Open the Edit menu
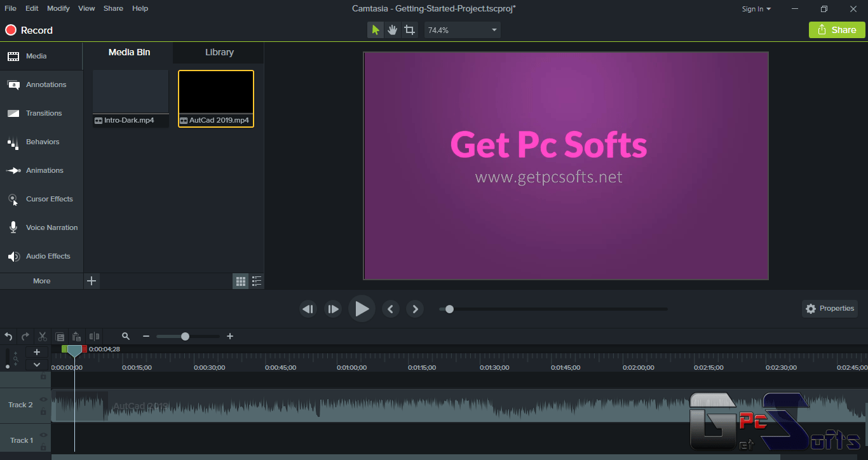This screenshot has height=460, width=868. 32,8
